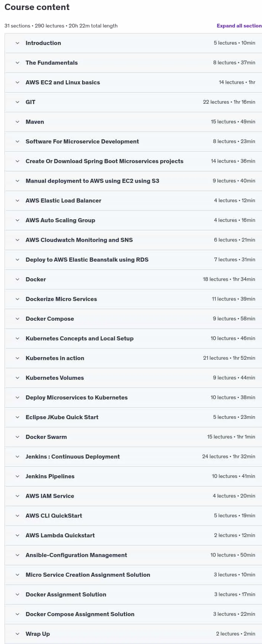The width and height of the screenshot is (262, 644).
Task: Expand the Maven section chevron
Action: (x=17, y=122)
